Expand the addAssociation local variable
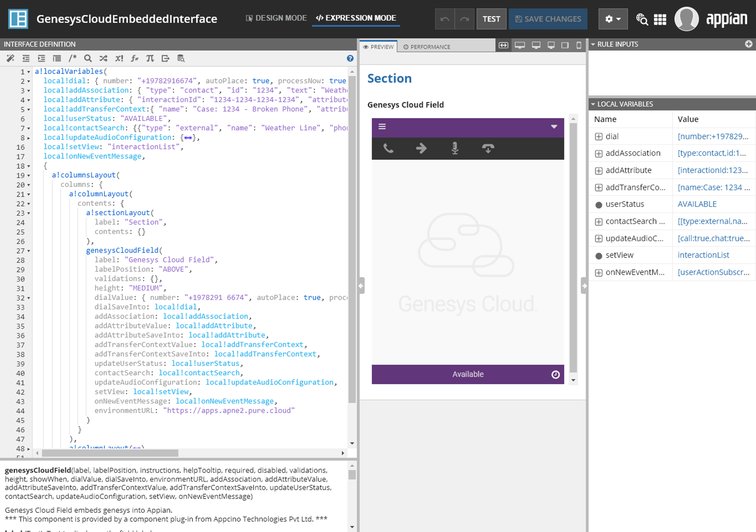Screen dimensions: 756x532 pyautogui.click(x=599, y=154)
